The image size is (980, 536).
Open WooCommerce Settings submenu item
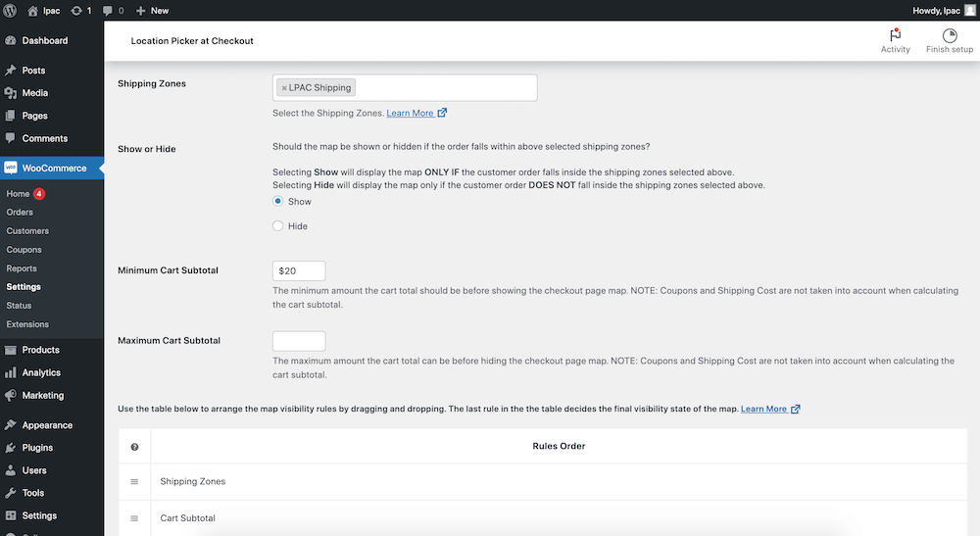pos(24,287)
